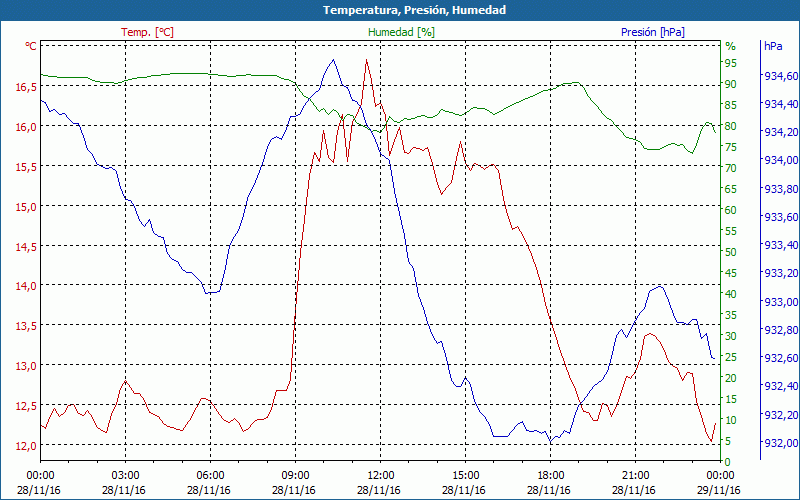Click the 932,20 pressure axis value
This screenshot has width=800, height=500.
781,415
